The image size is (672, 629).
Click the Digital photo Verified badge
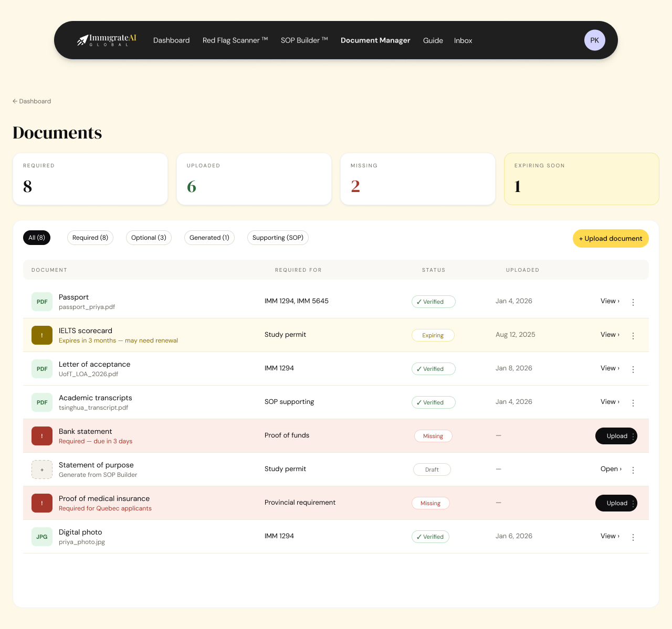coord(430,537)
